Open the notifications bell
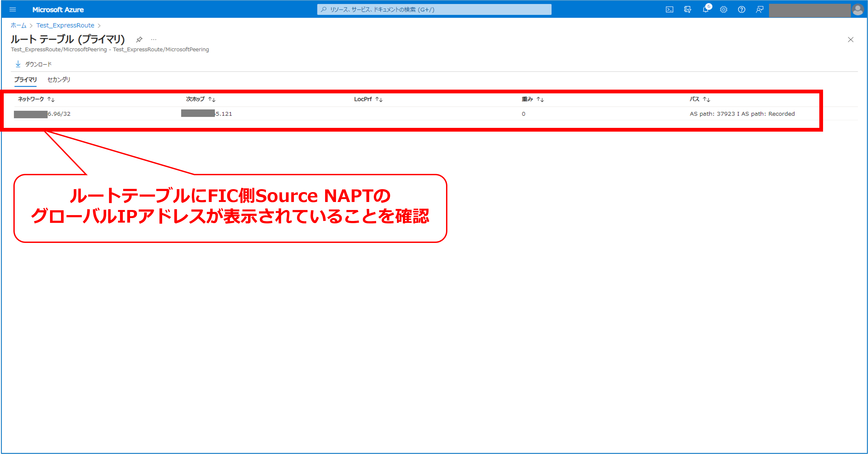Image resolution: width=868 pixels, height=454 pixels. point(706,9)
